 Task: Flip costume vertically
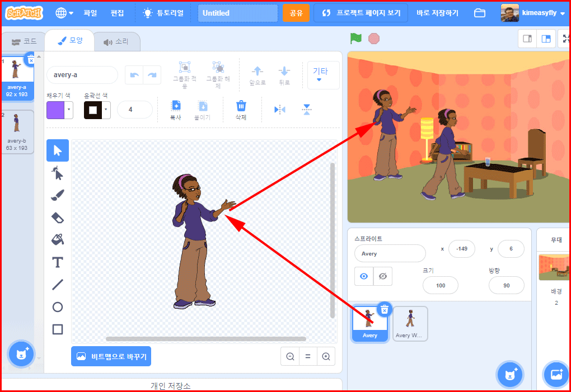tap(307, 110)
